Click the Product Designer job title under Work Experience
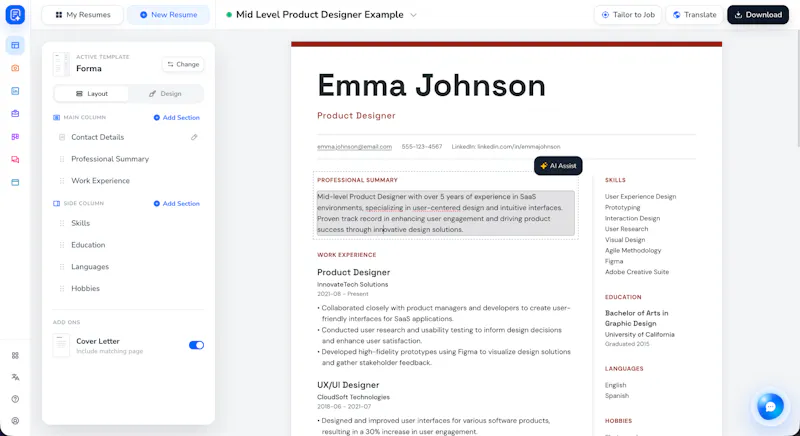This screenshot has height=436, width=800. point(354,272)
